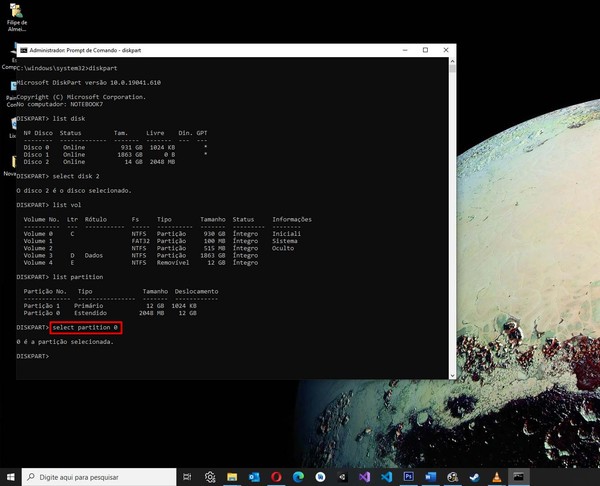Screen dimensions: 600x486
Task: Open Command Prompt window system menu icon
Action: coord(23,49)
